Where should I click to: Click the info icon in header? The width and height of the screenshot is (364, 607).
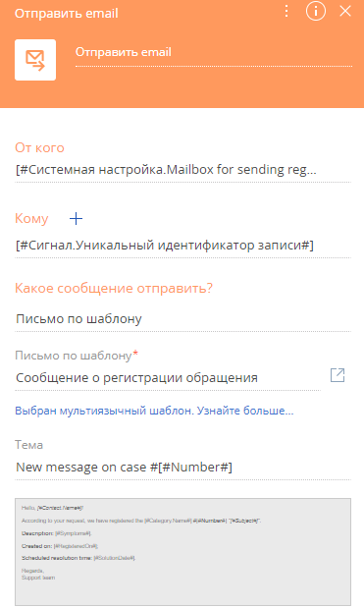coord(316,11)
